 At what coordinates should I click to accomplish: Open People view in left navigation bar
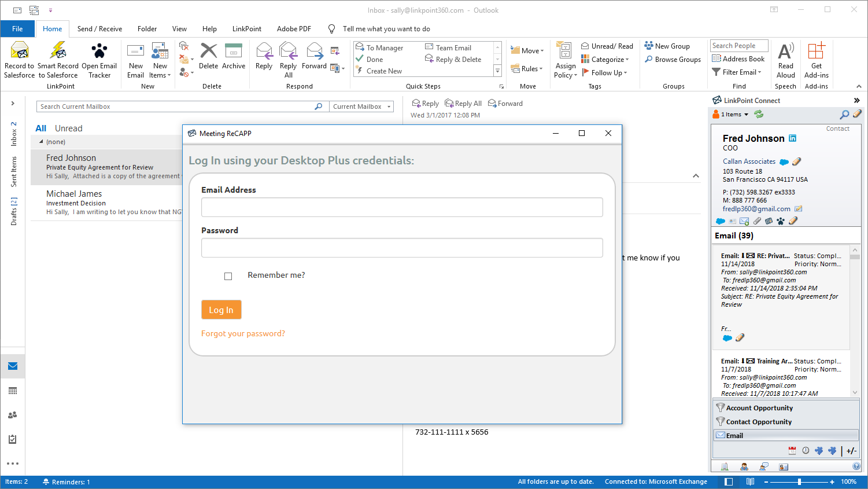pyautogui.click(x=13, y=415)
